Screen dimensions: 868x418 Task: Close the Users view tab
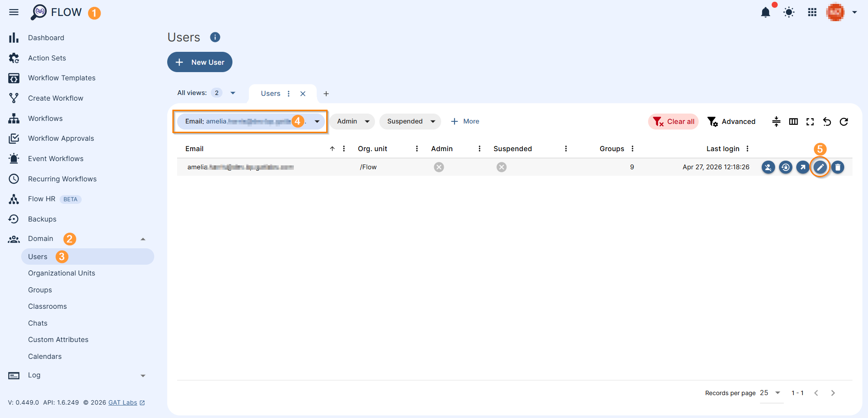303,93
